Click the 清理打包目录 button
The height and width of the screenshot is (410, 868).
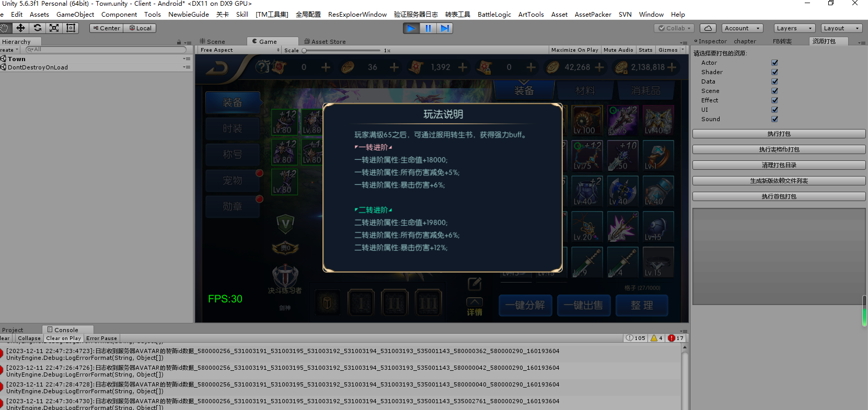[x=779, y=165]
